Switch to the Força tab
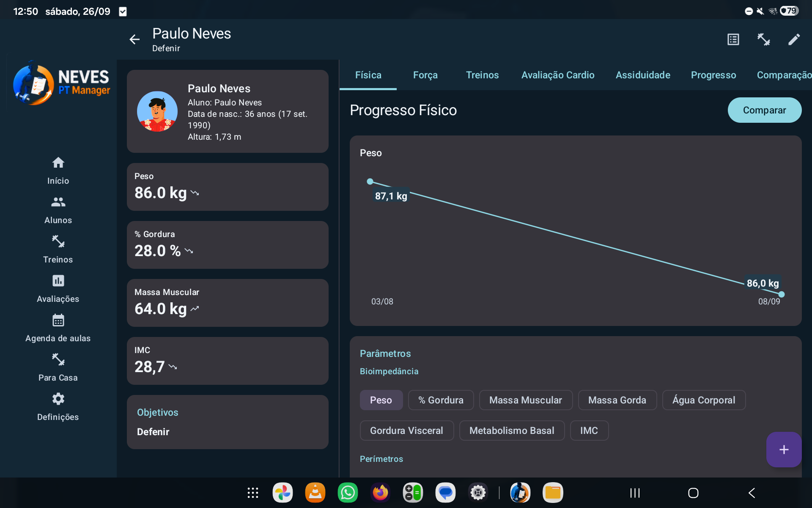The image size is (812, 508). coord(425,75)
